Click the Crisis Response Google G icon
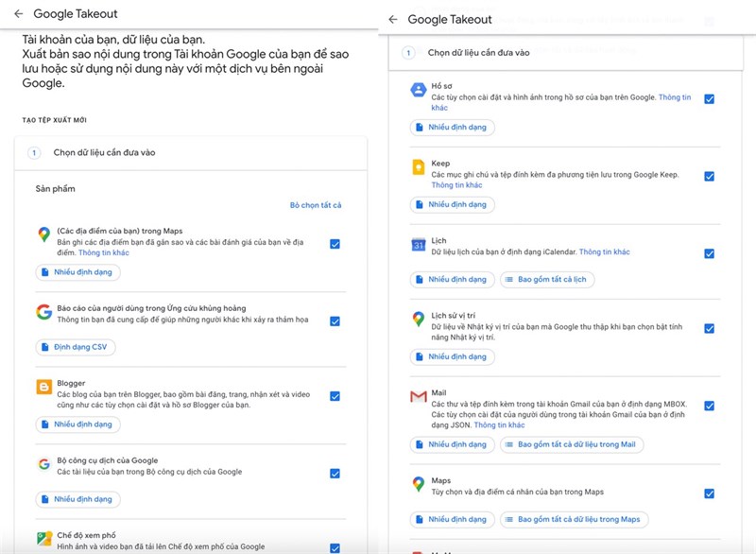This screenshot has width=756, height=554. coord(43,311)
